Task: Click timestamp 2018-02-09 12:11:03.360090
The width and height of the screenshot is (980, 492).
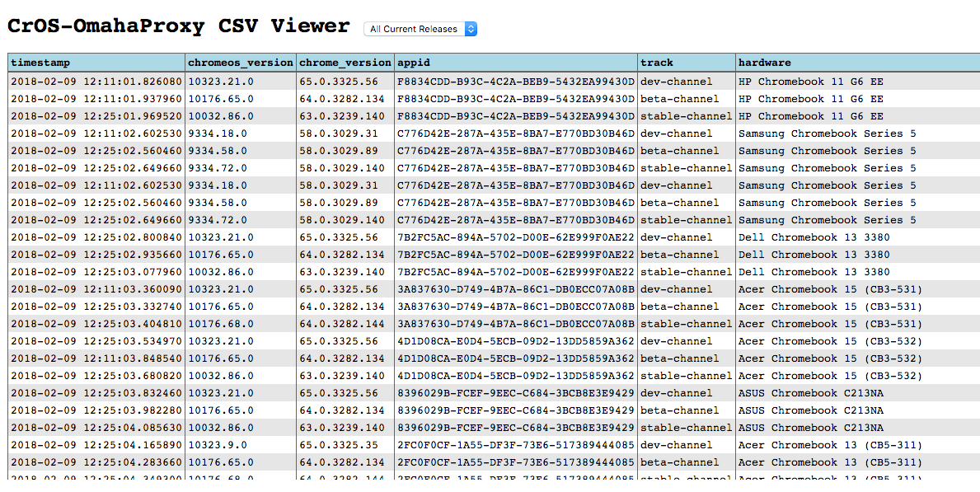Action: click(x=97, y=289)
